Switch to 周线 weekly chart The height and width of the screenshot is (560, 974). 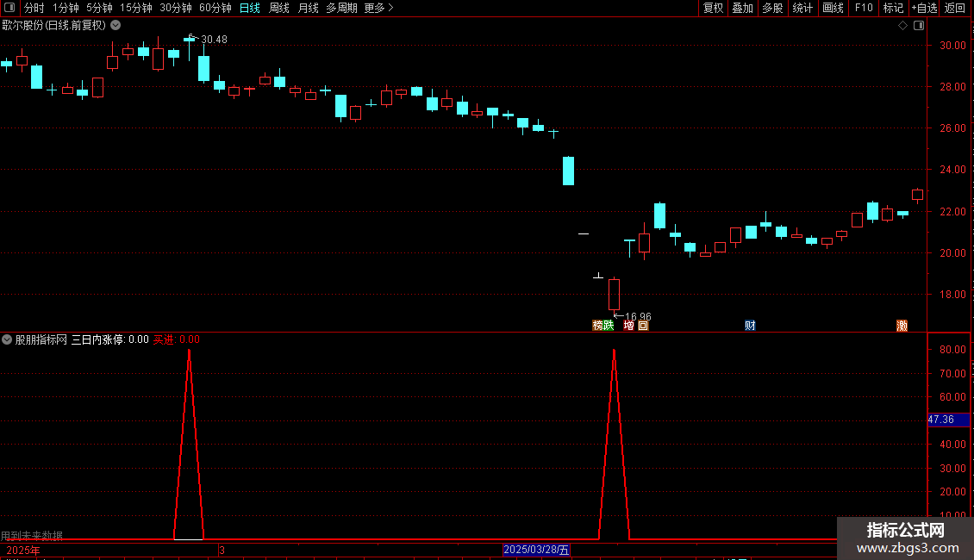[279, 8]
